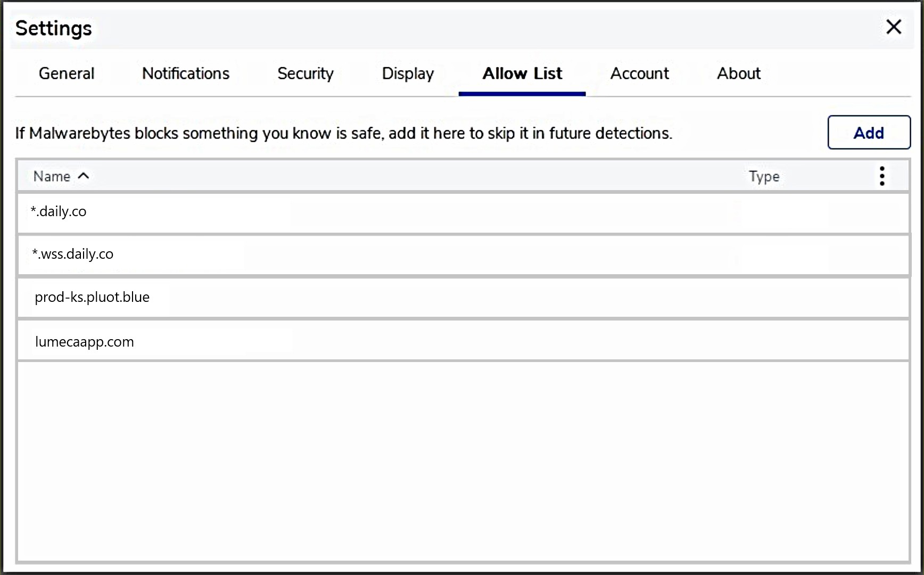Viewport: 924px width, 575px height.
Task: Choose the prod-ks.pluot.blue row
Action: [x=92, y=297]
